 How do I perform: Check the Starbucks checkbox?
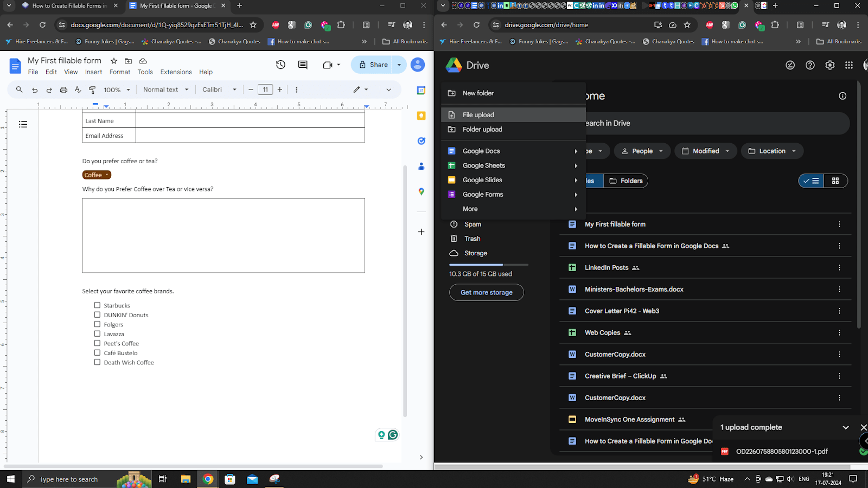coord(97,305)
